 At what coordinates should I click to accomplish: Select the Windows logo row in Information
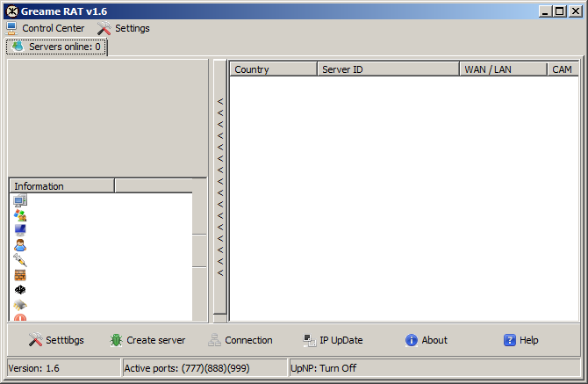[x=20, y=215]
